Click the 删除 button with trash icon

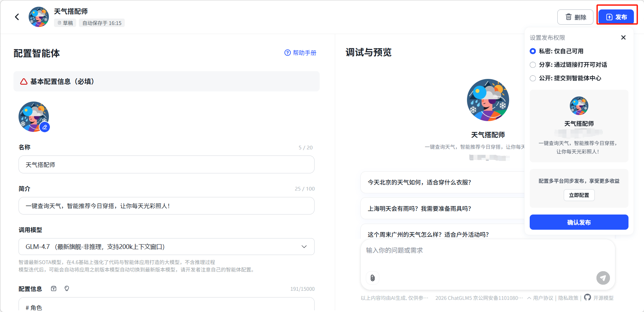tap(575, 17)
